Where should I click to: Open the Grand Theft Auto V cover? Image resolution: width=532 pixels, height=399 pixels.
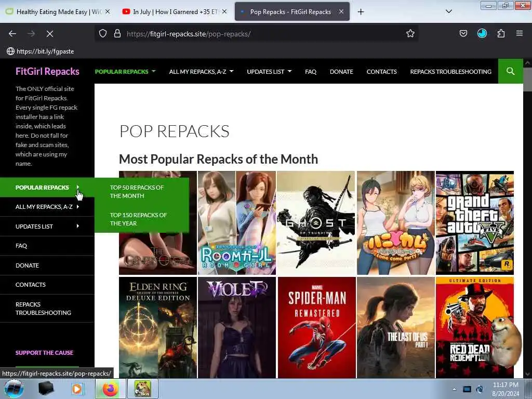(x=475, y=223)
